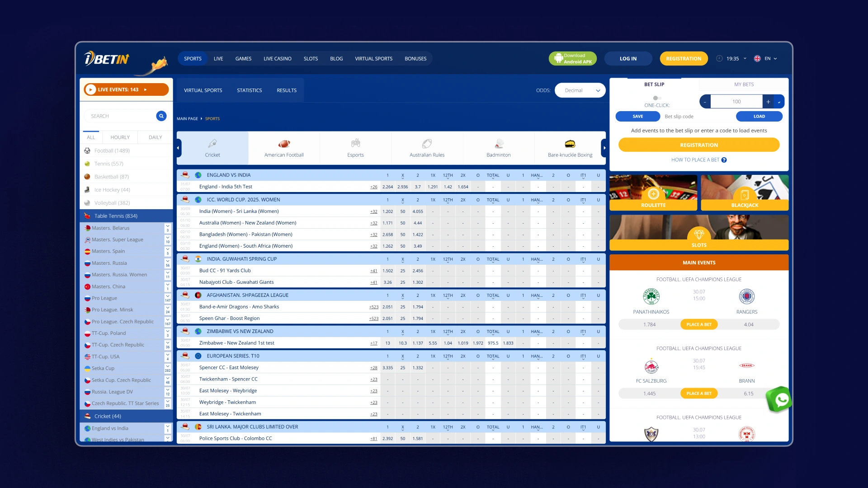The image size is (868, 488).
Task: Switch to the My Bets tab
Action: 744,84
